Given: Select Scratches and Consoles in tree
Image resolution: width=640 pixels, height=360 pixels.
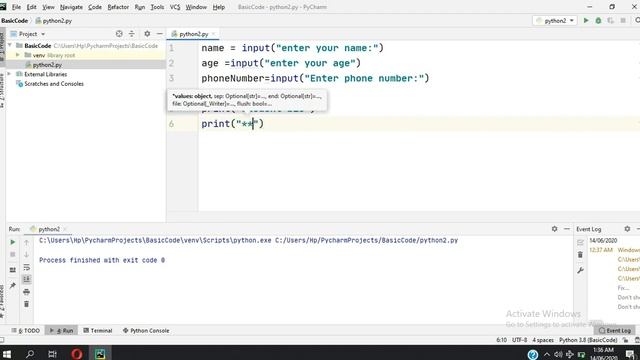Looking at the screenshot, I should (53, 84).
